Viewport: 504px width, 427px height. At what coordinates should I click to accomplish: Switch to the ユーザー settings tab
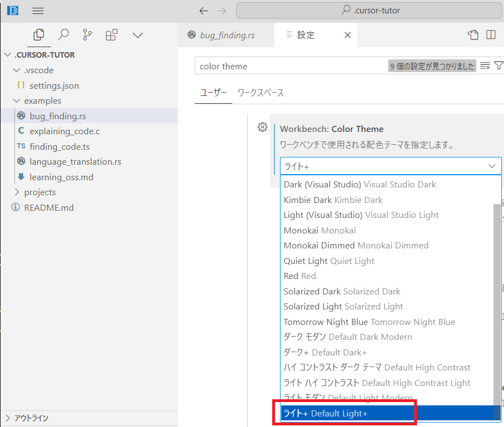(213, 93)
